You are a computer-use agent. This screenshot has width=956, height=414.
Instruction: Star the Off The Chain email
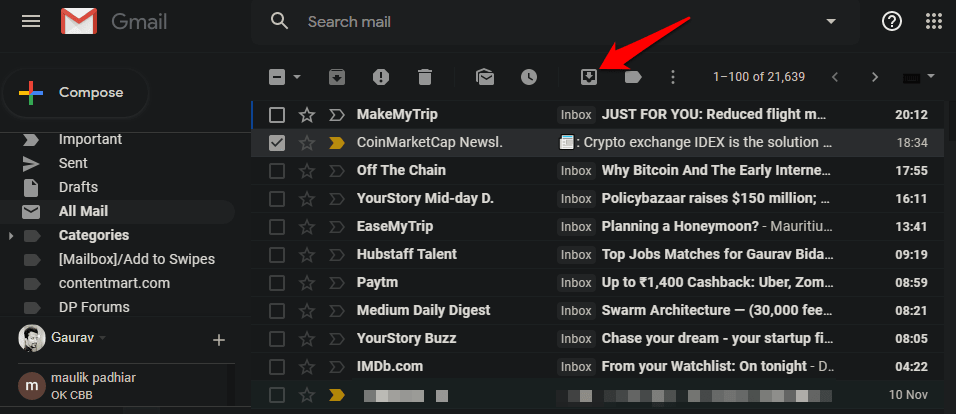pos(307,171)
